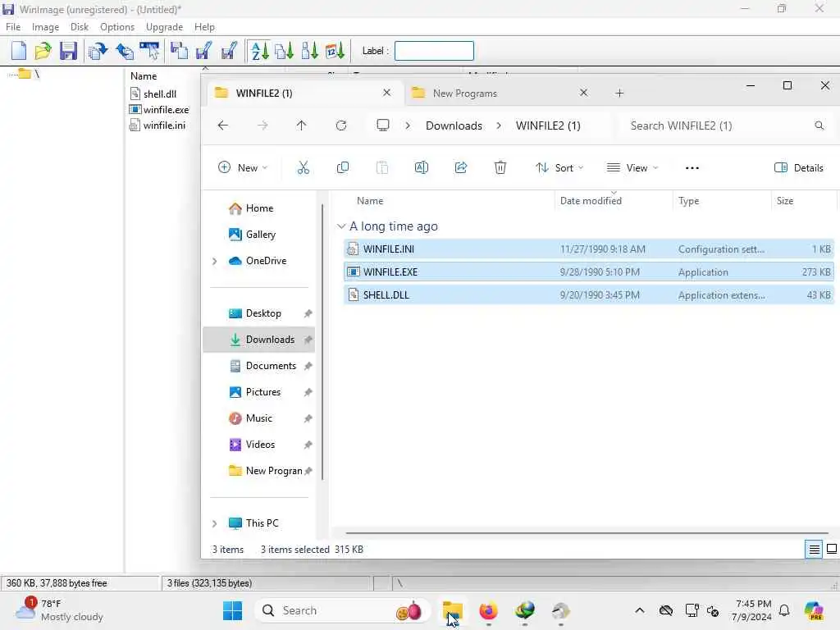Screen dimensions: 840x630
Task: Cut selected files with scissors icon
Action: 304,167
